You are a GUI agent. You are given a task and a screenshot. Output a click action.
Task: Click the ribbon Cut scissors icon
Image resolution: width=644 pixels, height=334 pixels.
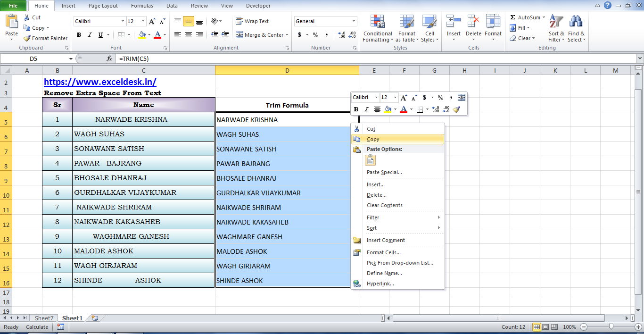26,17
